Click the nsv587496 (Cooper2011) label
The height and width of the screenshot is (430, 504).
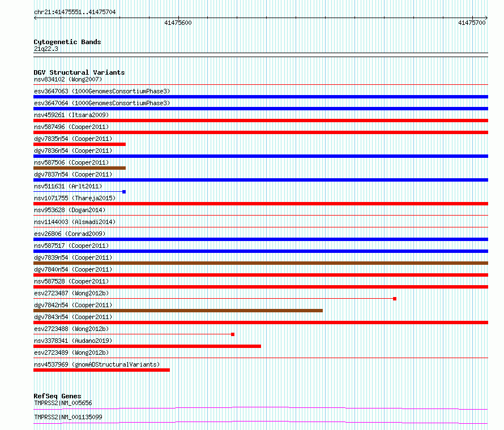pos(71,127)
